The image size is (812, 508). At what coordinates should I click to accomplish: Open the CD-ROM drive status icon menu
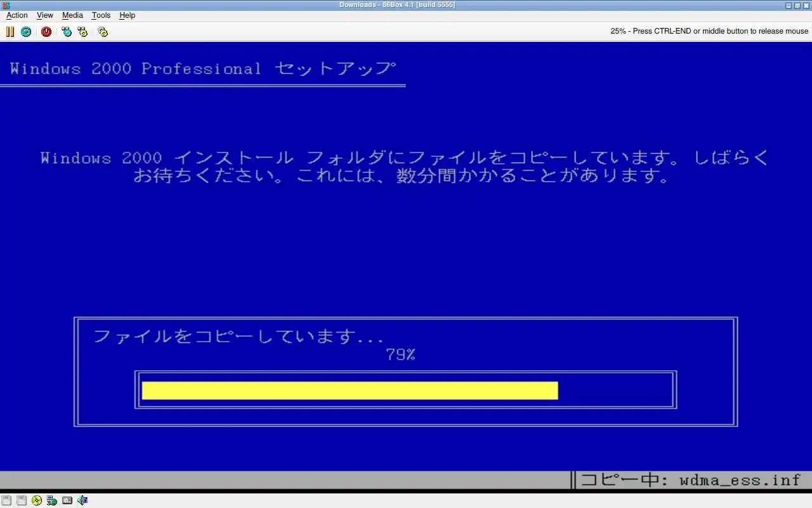(36, 500)
